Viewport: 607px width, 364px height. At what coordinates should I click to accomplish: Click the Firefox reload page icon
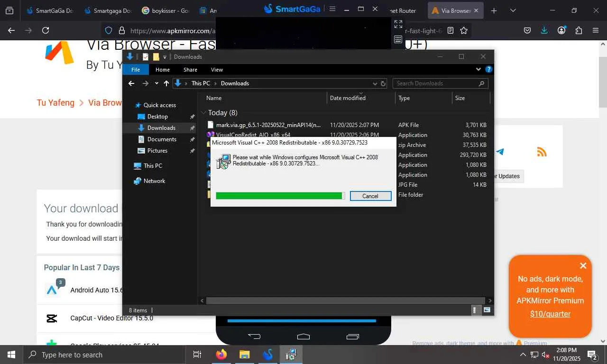pos(46,30)
